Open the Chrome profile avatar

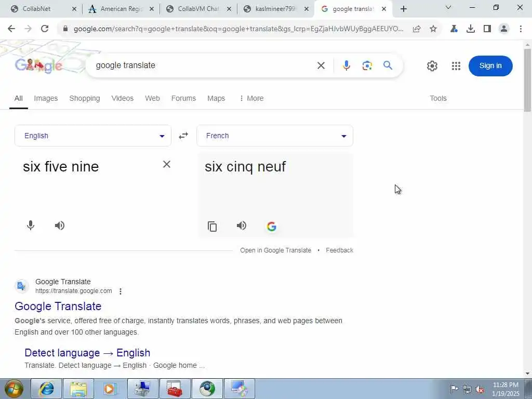coord(504,29)
